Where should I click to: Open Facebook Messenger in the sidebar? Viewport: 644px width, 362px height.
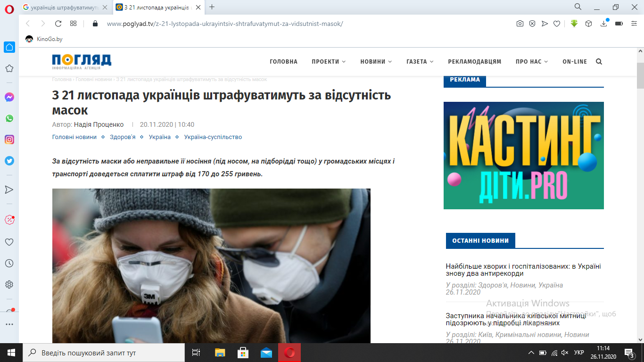9,97
